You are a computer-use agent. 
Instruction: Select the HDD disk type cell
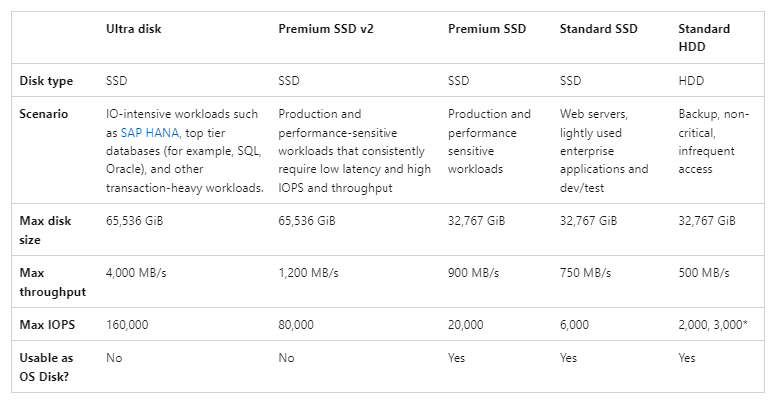pos(691,81)
